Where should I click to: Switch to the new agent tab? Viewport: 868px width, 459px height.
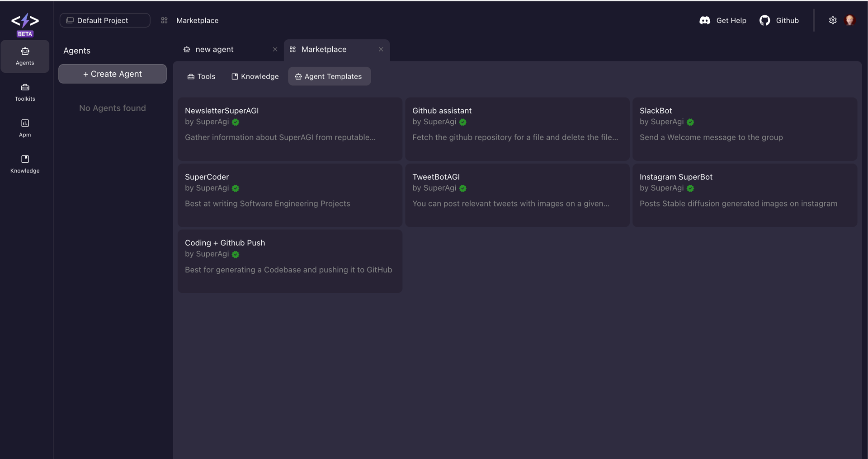(x=215, y=49)
